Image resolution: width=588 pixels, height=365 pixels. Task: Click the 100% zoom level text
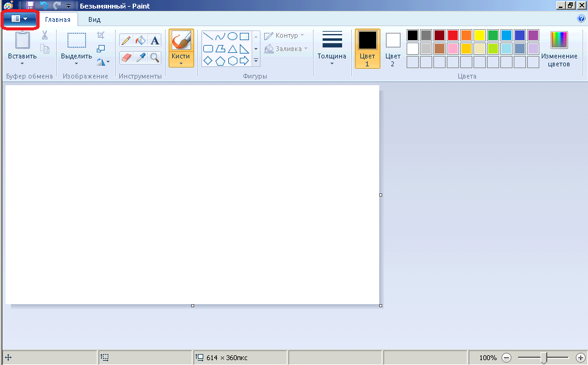[488, 358]
